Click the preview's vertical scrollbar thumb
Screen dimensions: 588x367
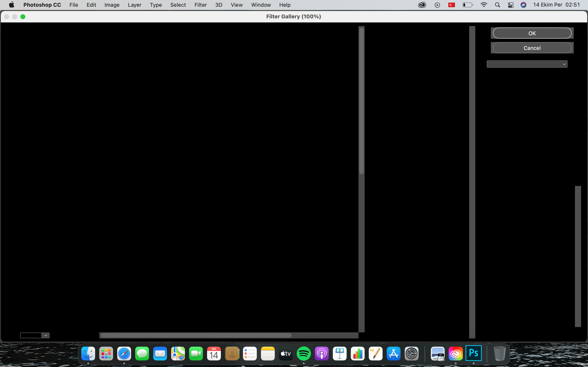coord(362,101)
